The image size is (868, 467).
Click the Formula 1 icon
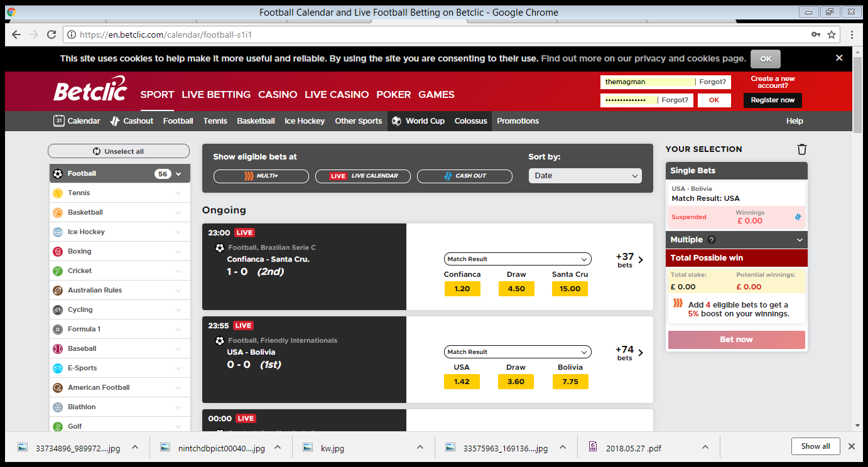click(x=58, y=329)
